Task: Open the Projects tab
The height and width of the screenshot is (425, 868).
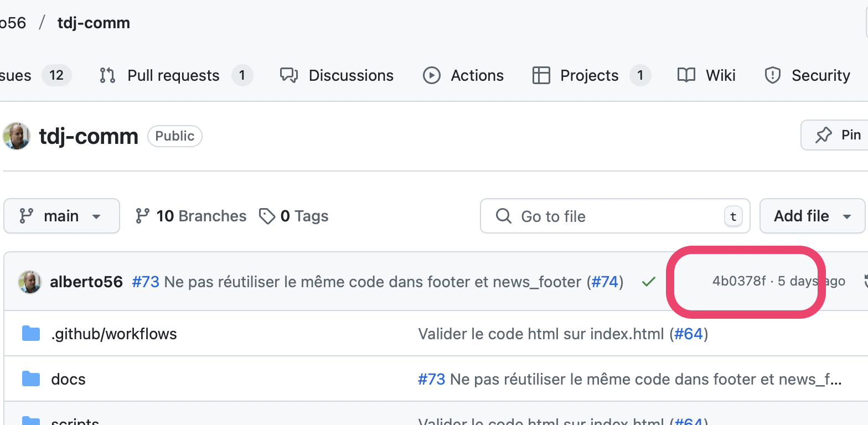Action: pos(591,75)
